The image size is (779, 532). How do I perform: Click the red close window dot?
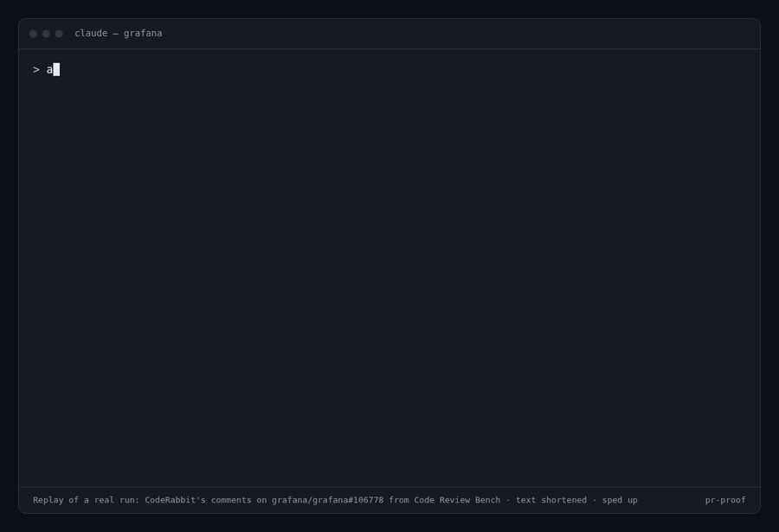tap(33, 34)
